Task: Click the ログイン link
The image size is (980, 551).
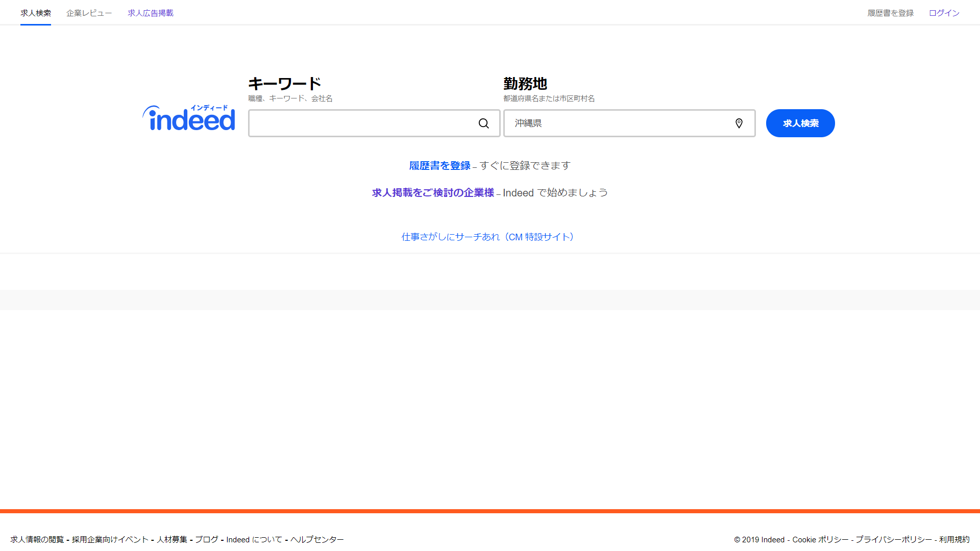Action: [x=944, y=13]
